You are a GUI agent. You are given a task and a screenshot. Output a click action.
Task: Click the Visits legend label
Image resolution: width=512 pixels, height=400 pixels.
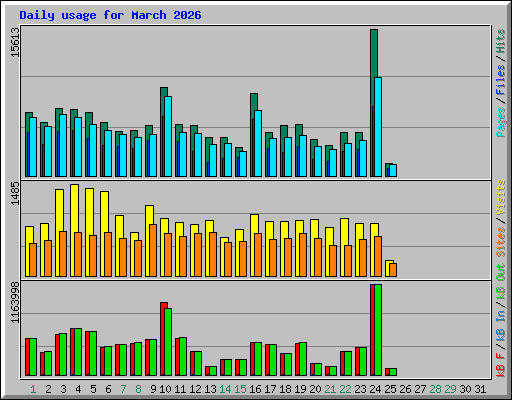pos(501,197)
